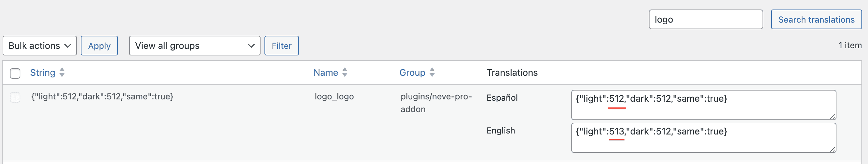Click the logo_logo name cell
Screen dimensions: 868x164
334,97
